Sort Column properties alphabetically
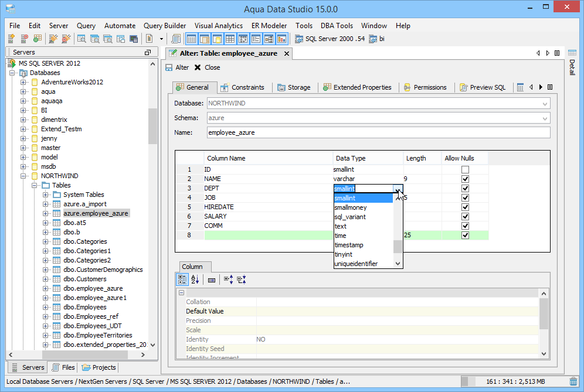The image size is (584, 392). point(195,279)
